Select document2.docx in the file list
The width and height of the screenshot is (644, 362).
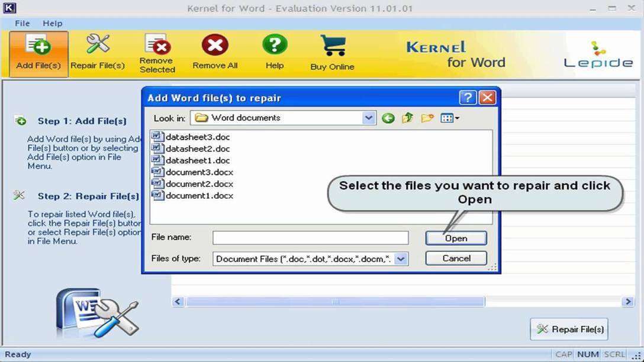192,184
